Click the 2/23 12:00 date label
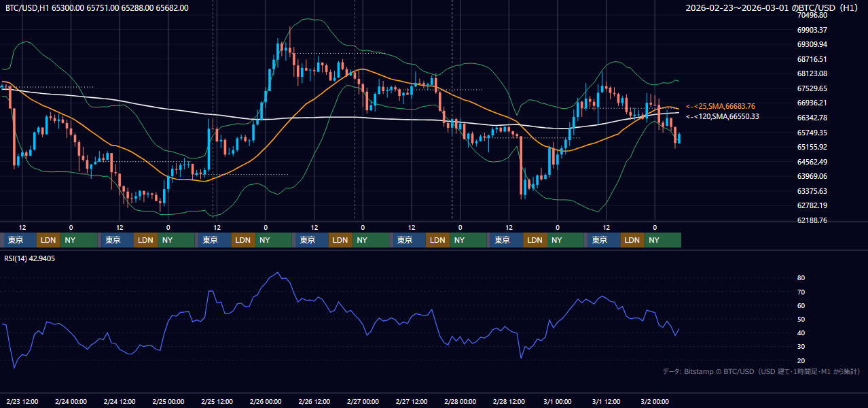Image resolution: width=868 pixels, height=408 pixels. (x=22, y=401)
